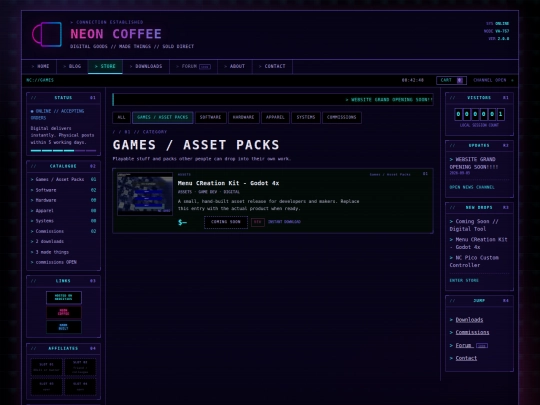Open the CART button
The width and height of the screenshot is (540, 405).
(x=451, y=80)
